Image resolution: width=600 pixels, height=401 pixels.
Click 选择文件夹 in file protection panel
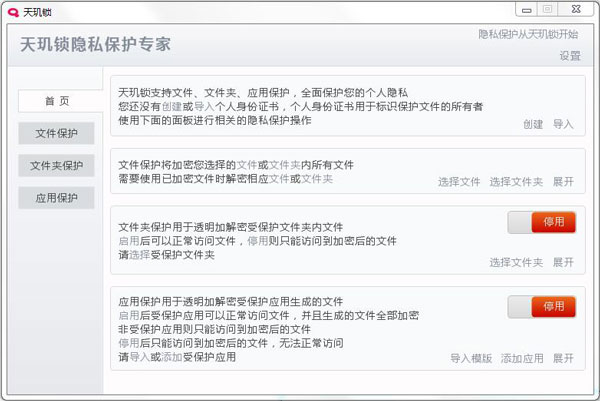(516, 182)
